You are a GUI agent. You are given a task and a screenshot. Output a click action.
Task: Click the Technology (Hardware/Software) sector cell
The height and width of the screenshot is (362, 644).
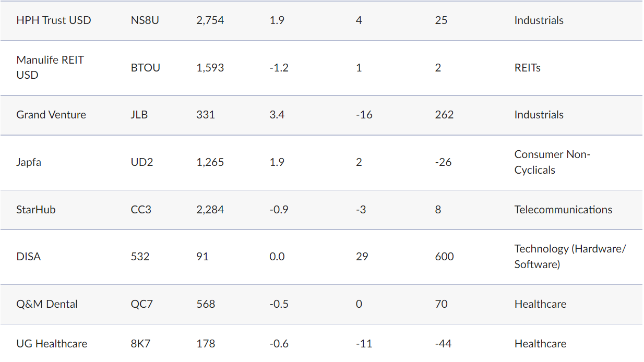(x=570, y=257)
